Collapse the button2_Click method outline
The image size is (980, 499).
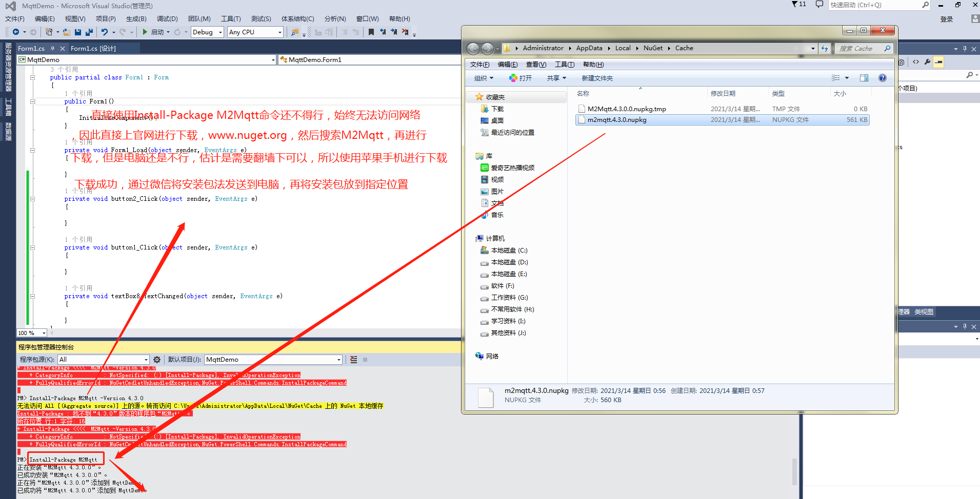(x=32, y=199)
